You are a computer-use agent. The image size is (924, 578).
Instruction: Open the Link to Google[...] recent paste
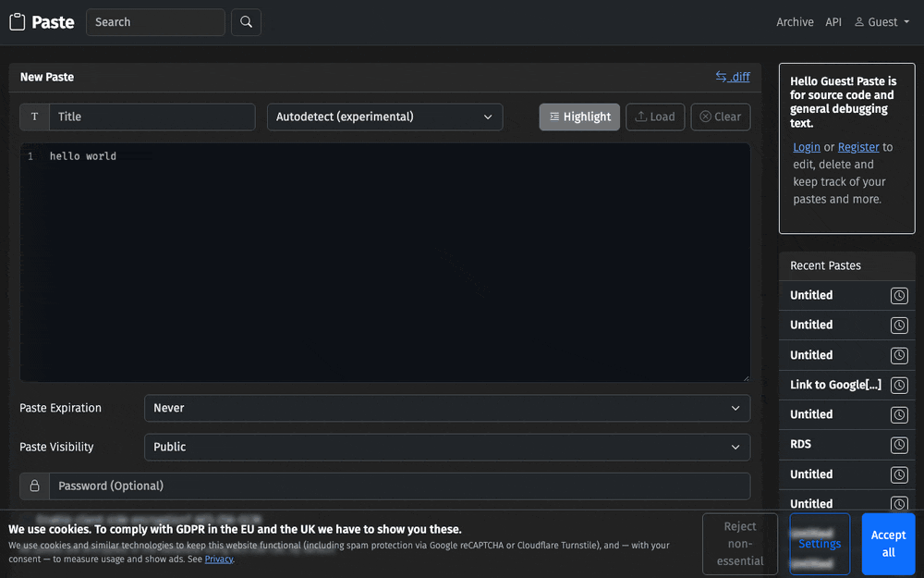click(x=835, y=385)
